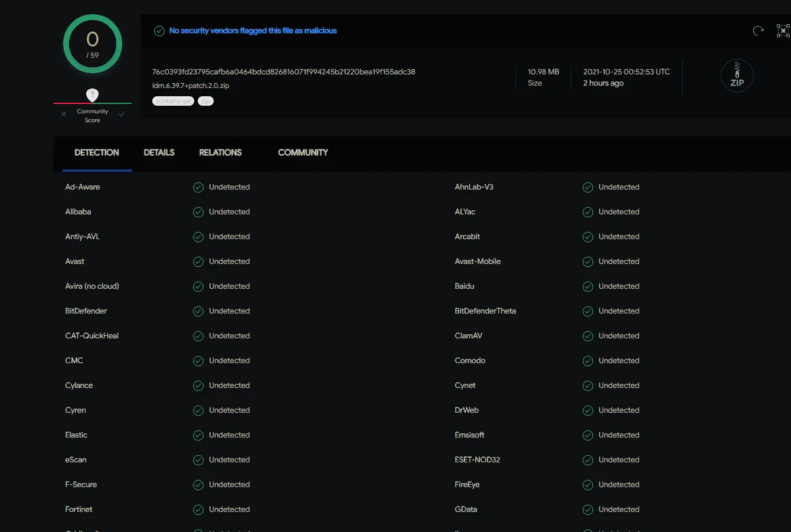Click the check icon next to AhnLab-V3
Image resolution: width=791 pixels, height=532 pixels.
click(588, 187)
